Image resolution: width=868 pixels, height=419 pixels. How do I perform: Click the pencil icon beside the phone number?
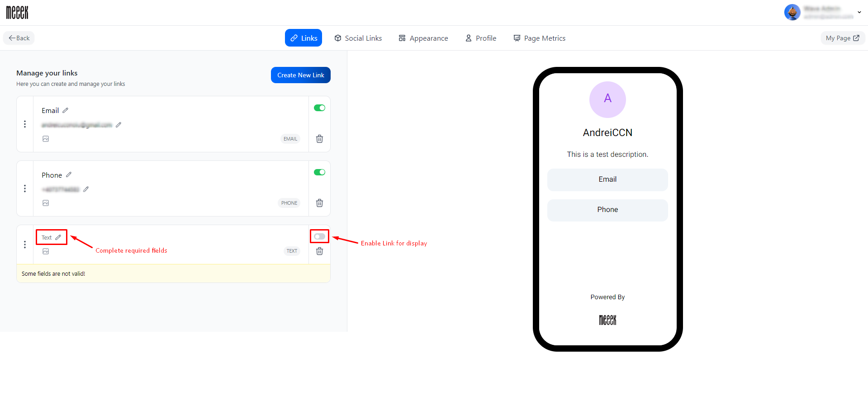[x=86, y=189]
